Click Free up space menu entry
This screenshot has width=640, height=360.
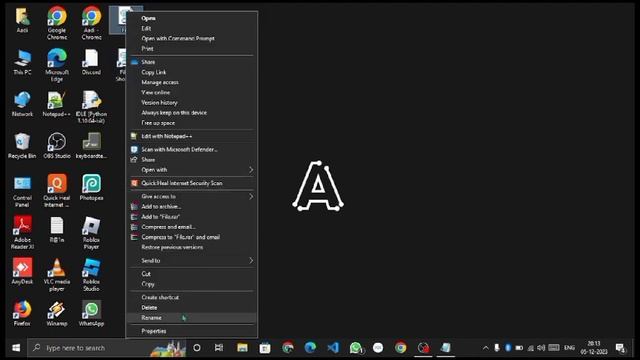(x=192, y=123)
